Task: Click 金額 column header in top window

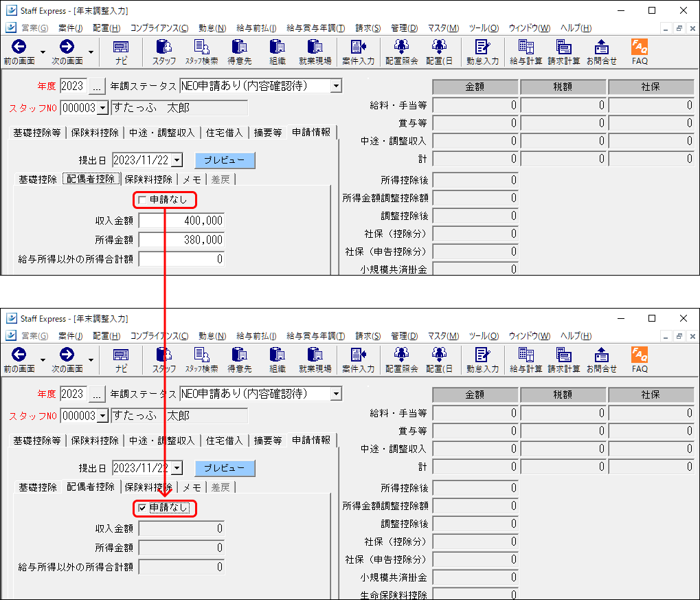Action: pos(475,87)
